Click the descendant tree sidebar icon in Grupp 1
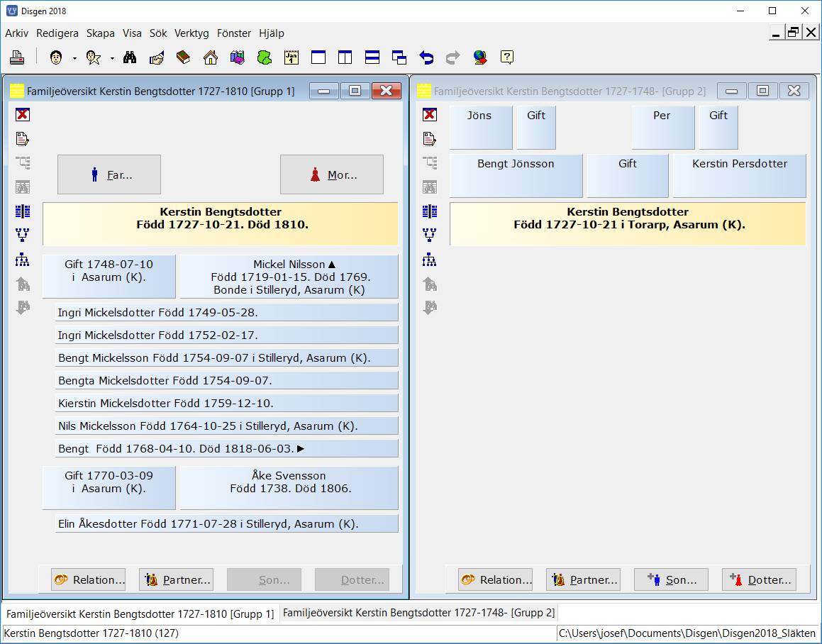Screen dimensions: 822x644 click(x=23, y=260)
